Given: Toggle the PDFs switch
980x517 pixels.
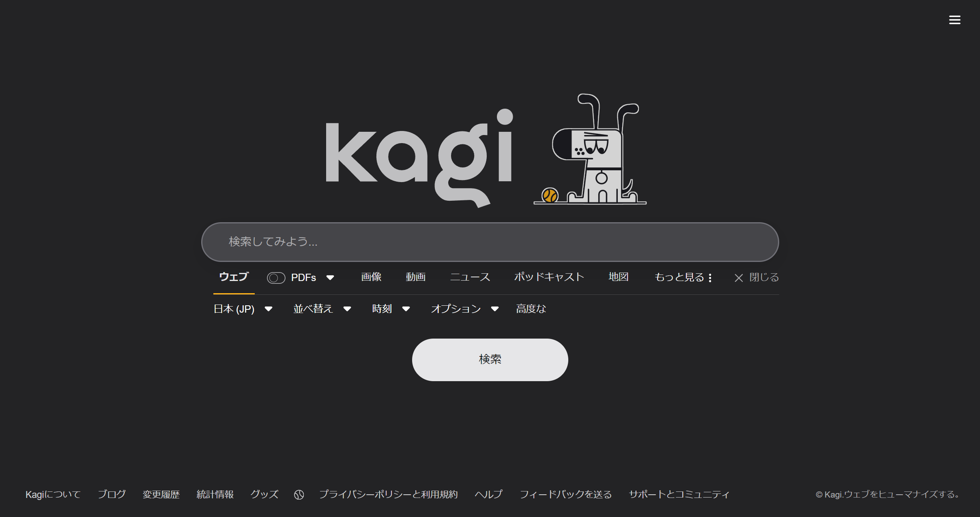Looking at the screenshot, I should (276, 278).
